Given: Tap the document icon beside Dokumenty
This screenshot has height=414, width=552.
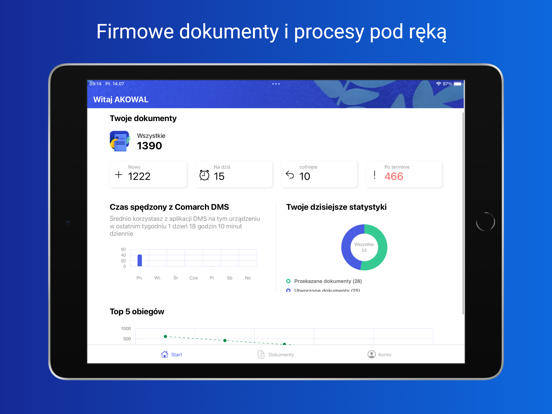Looking at the screenshot, I should click(261, 355).
